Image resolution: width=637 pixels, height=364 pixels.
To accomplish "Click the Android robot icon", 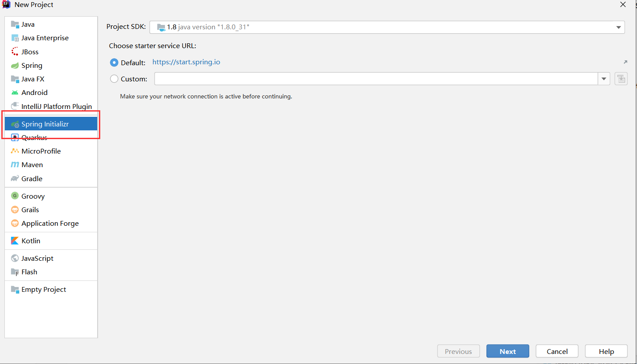I will [15, 93].
